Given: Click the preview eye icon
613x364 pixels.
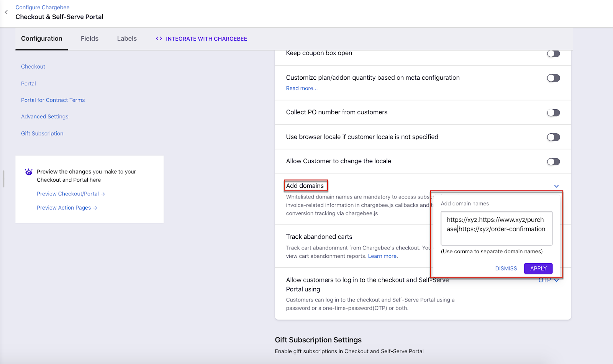Looking at the screenshot, I should click(29, 172).
